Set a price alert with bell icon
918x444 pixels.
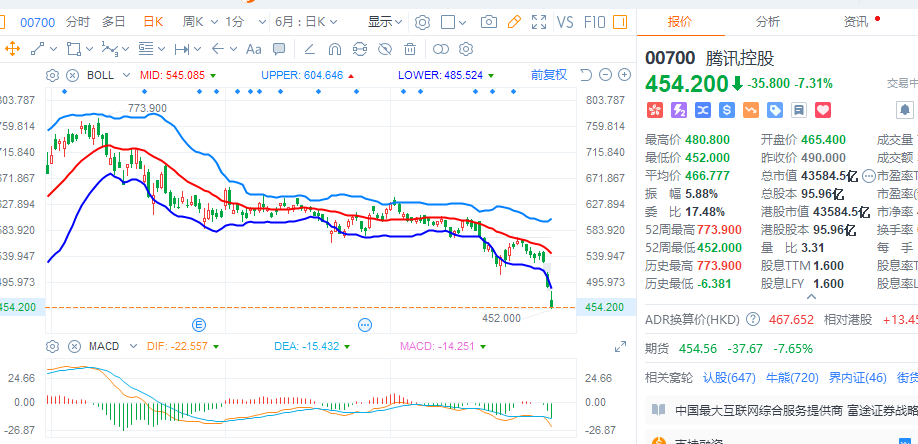905,110
